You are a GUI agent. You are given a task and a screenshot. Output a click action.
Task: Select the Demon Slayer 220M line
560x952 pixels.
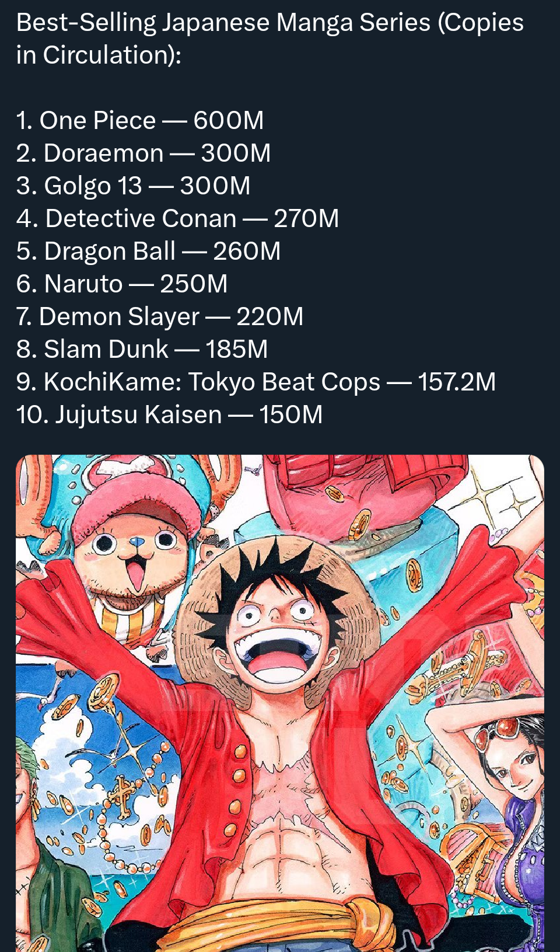point(160,316)
